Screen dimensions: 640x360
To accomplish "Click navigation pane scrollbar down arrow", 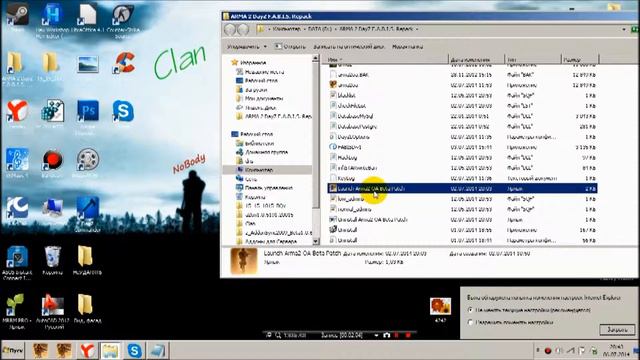I will point(316,241).
